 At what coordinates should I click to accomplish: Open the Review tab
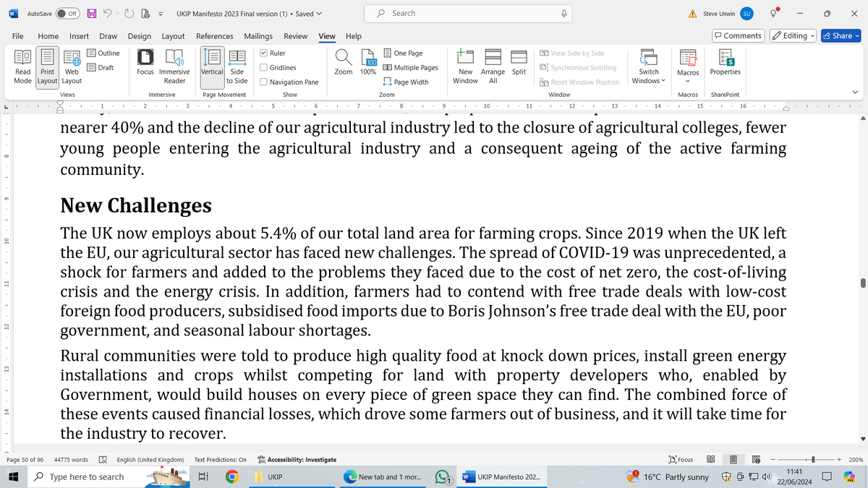295,36
